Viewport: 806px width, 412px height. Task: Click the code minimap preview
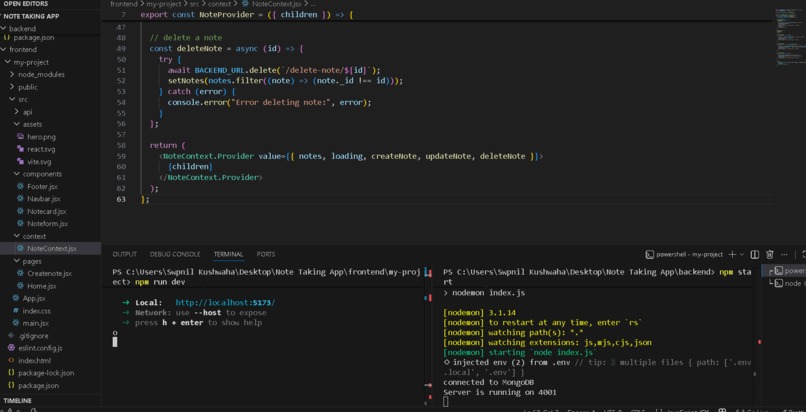click(x=789, y=36)
